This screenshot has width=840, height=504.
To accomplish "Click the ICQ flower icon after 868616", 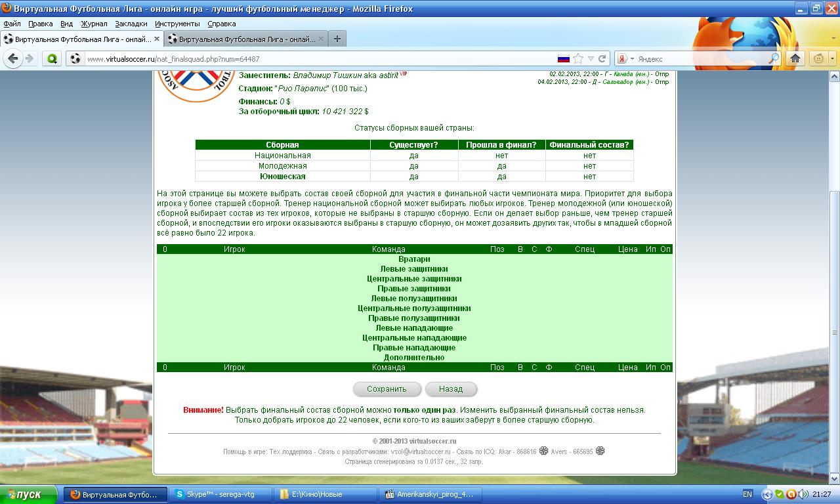I will (x=543, y=451).
